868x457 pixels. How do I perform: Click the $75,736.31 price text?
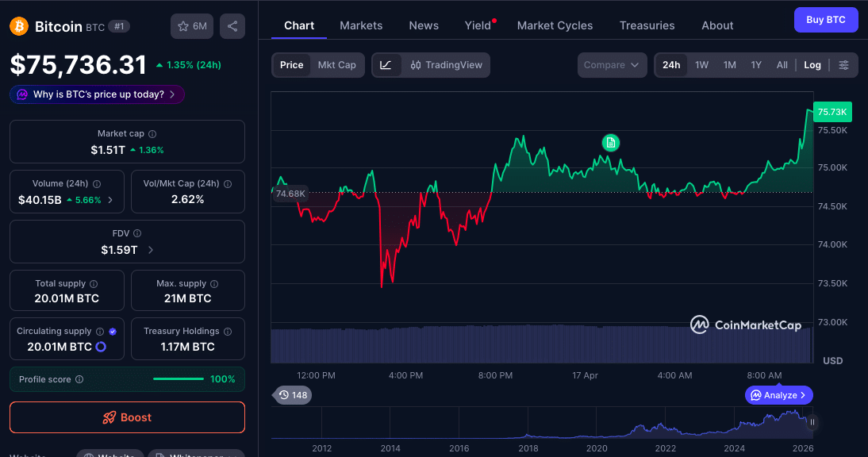click(78, 65)
